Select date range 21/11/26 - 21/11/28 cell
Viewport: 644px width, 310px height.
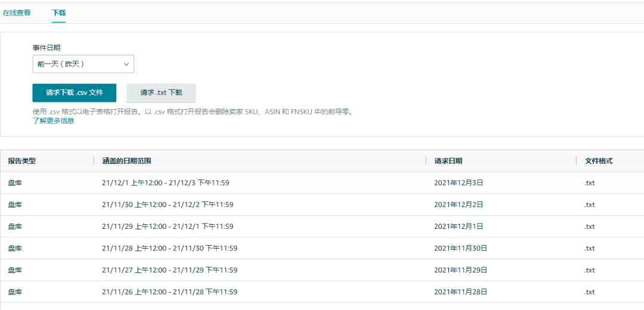click(169, 292)
